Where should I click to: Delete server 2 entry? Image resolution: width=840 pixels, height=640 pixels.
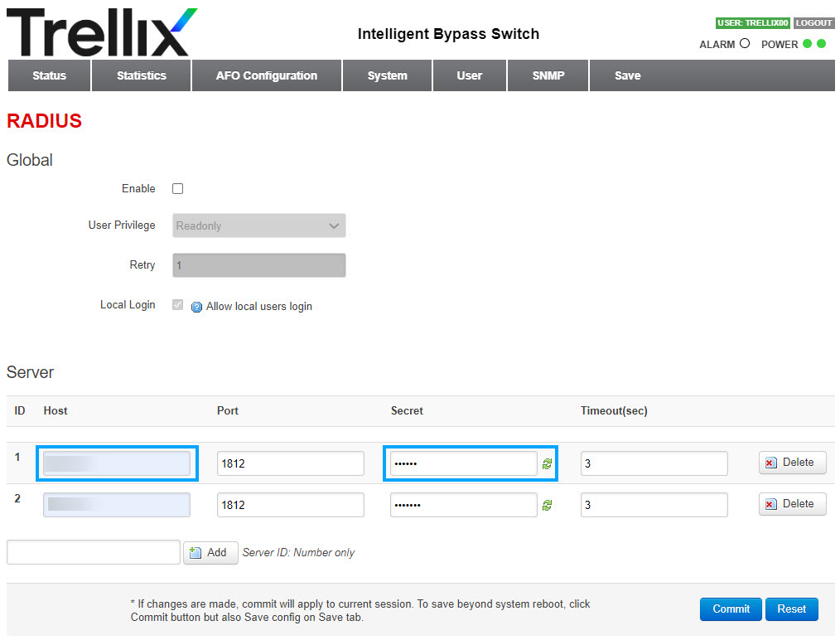pos(792,504)
